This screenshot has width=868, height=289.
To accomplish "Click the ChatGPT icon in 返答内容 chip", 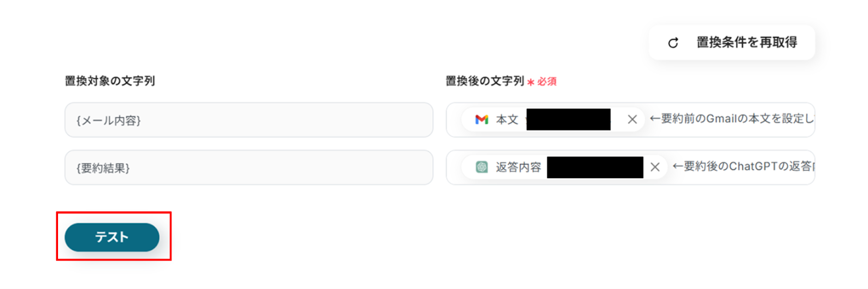I will point(481,167).
